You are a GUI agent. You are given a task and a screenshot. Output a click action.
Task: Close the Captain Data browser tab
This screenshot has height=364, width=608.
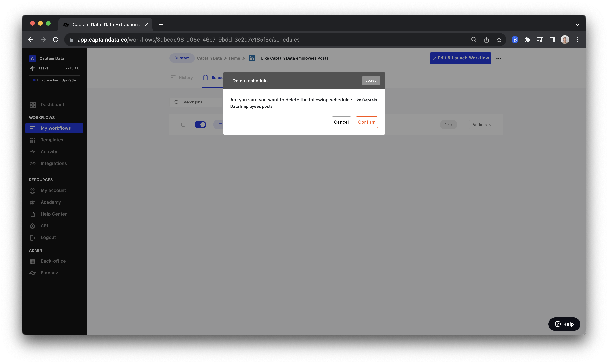coord(146,24)
